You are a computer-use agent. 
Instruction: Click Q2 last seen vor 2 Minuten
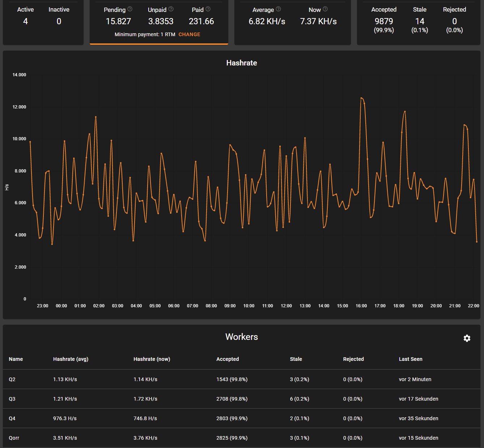click(x=415, y=379)
